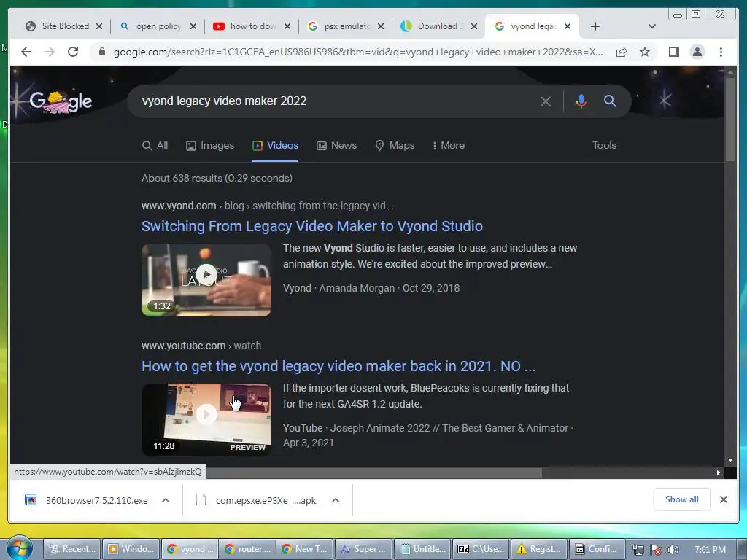Expand the tab search chevron
Screen dimensions: 747x560
(x=652, y=26)
